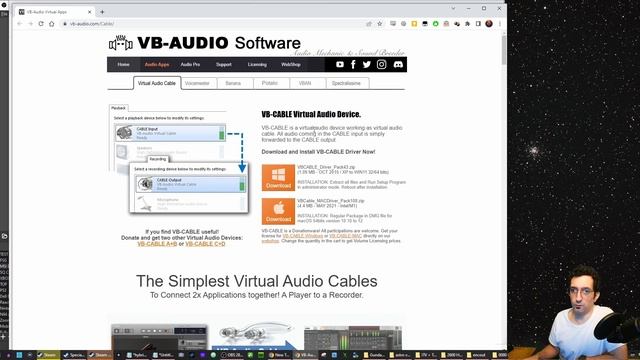
Task: Open VB-Audio Instagram icon
Action: point(381,64)
